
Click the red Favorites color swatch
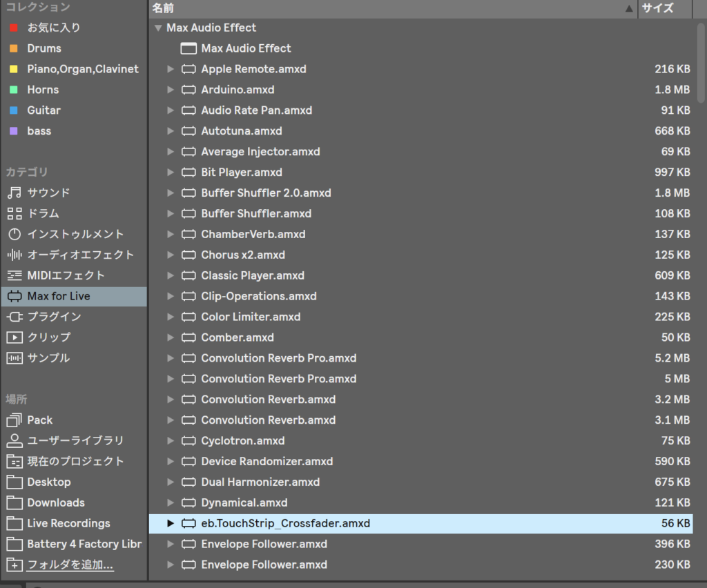coord(14,28)
